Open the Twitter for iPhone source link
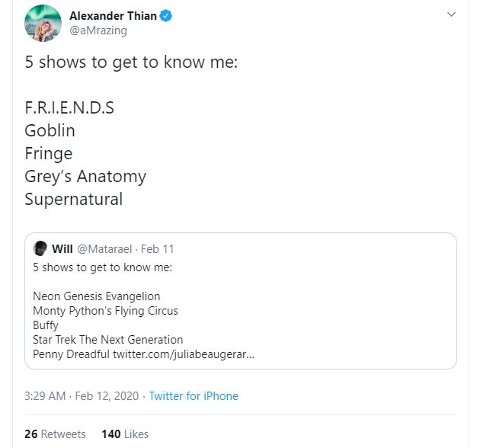The width and height of the screenshot is (477, 448). (194, 396)
